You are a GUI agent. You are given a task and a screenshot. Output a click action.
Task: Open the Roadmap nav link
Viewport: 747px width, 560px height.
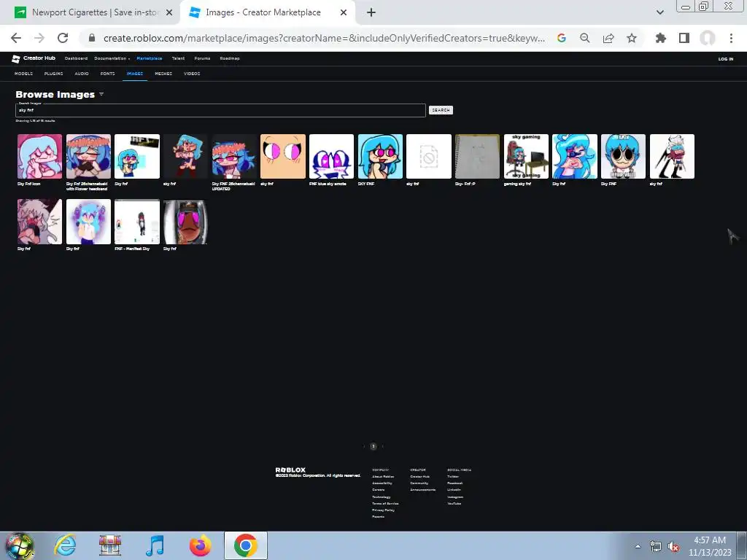click(x=230, y=58)
